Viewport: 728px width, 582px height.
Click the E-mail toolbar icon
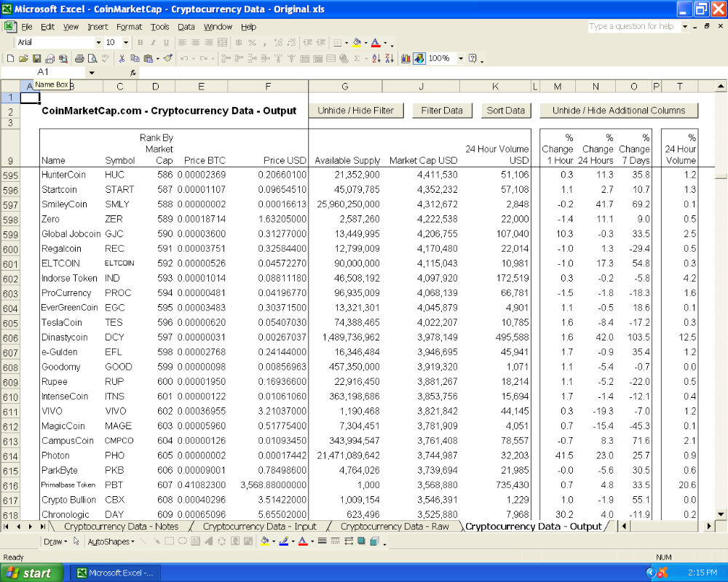pos(50,58)
